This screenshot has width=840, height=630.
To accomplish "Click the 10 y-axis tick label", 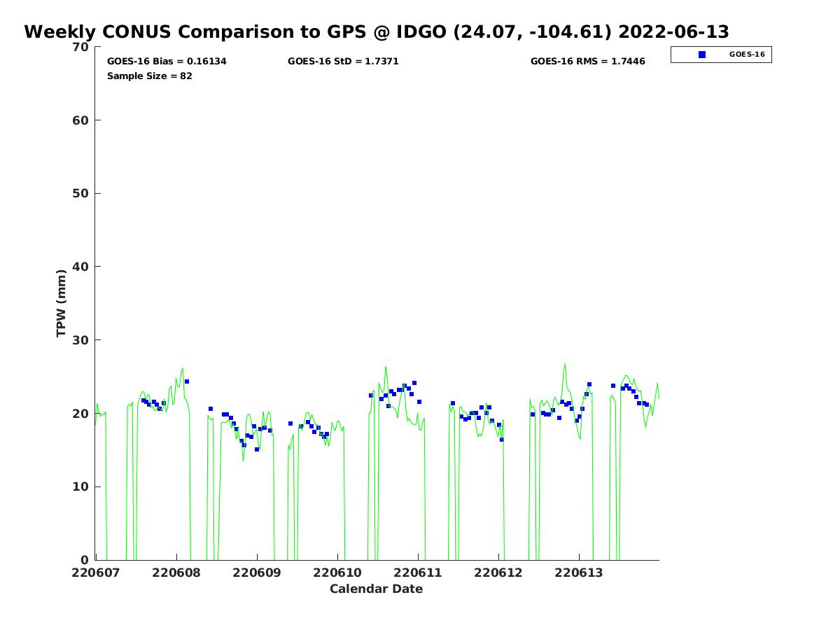I will point(82,486).
